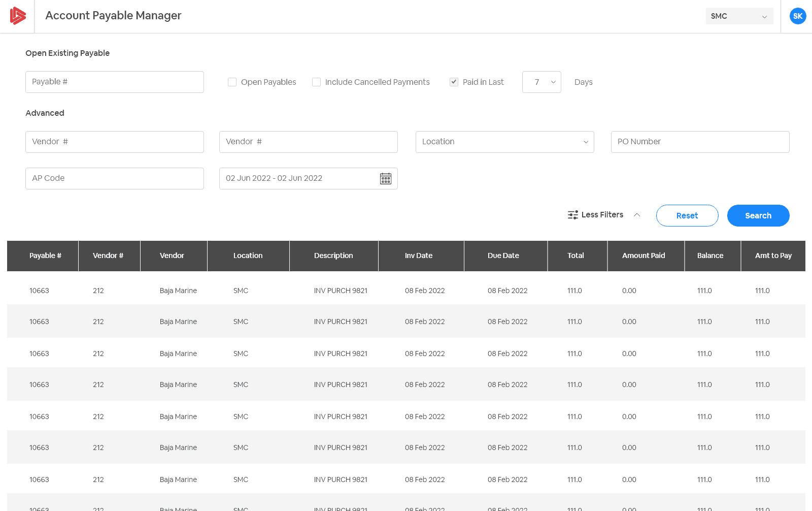The height and width of the screenshot is (511, 812).
Task: Click the Amount Paid column header
Action: [x=643, y=256]
